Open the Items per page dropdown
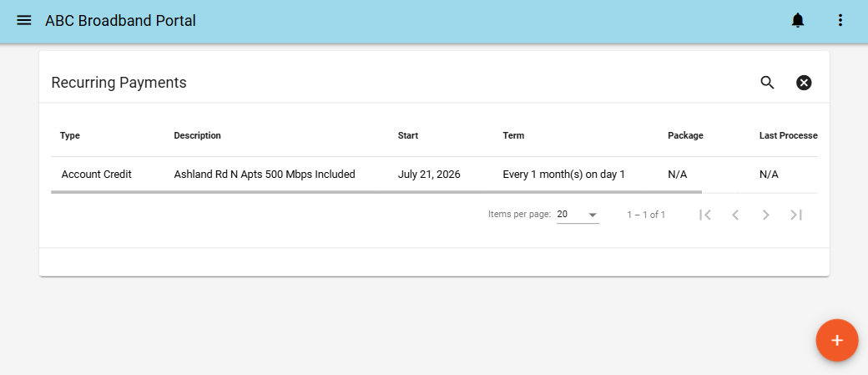868x375 pixels. 578,215
